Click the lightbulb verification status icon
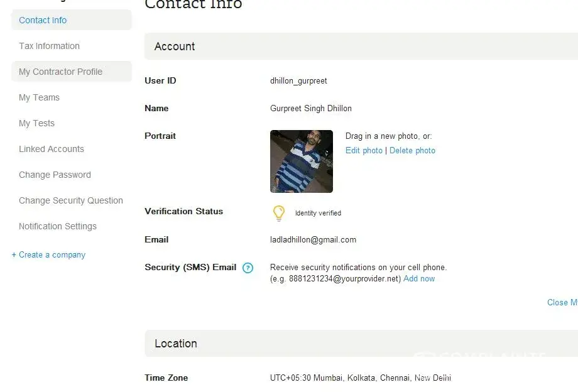Viewport: 578px width, 392px height. click(x=279, y=213)
